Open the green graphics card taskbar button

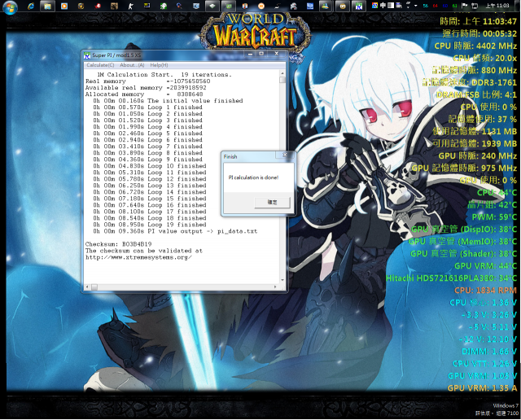coord(229,6)
